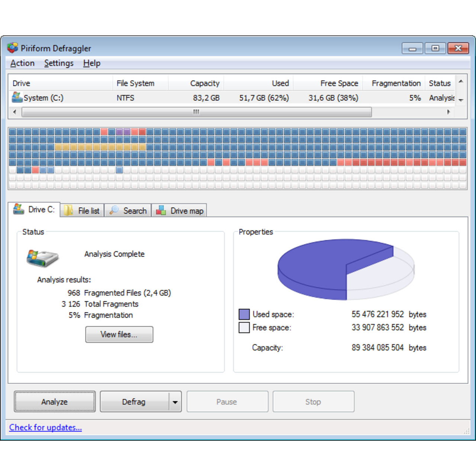Click the hard drive icon in Status panel
This screenshot has width=476, height=476.
pos(42,258)
